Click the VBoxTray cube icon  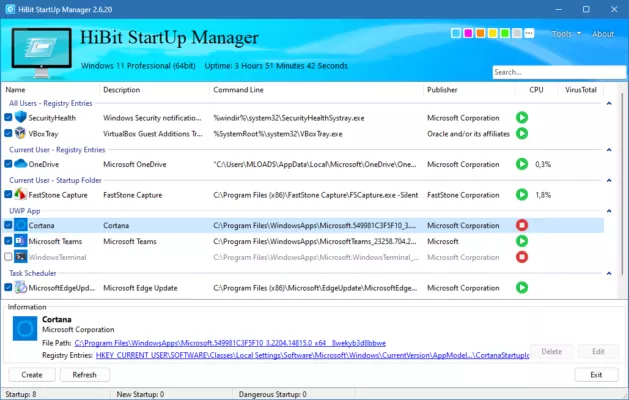tap(20, 133)
